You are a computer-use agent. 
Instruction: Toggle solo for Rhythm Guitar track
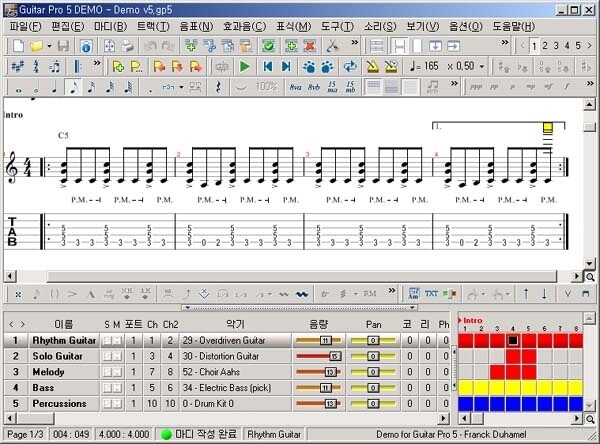pos(107,341)
